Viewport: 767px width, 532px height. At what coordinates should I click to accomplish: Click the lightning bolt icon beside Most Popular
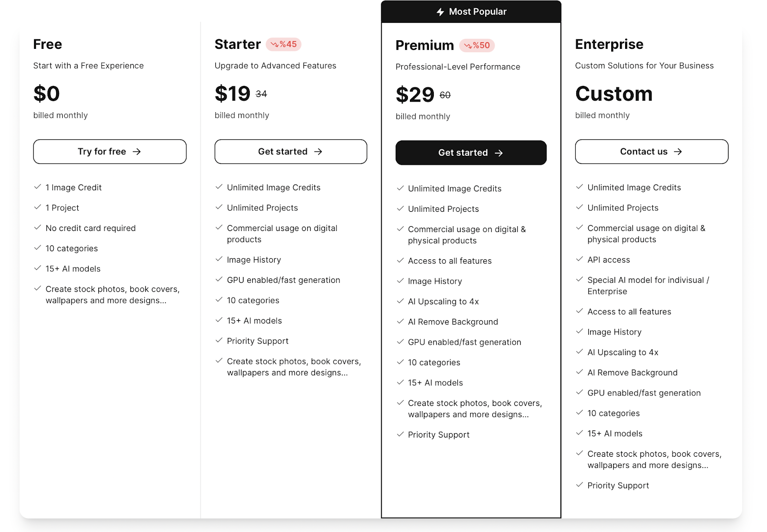click(x=440, y=12)
